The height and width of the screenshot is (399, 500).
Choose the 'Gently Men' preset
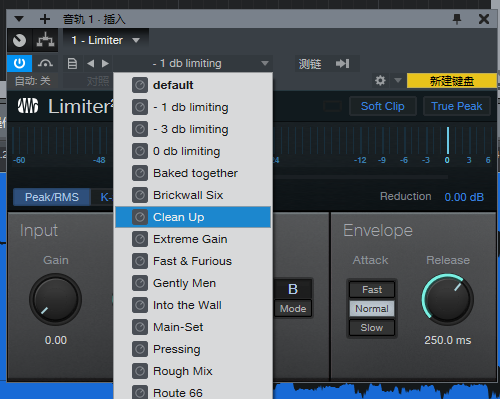click(x=193, y=283)
